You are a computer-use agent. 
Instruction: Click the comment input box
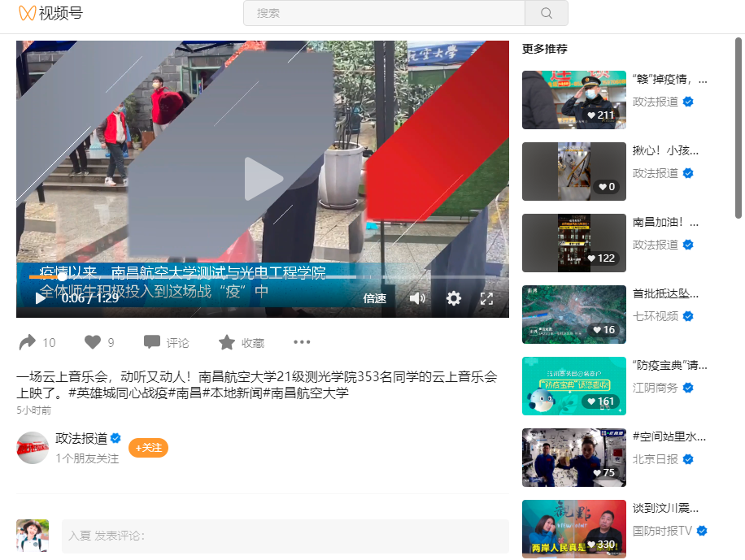pyautogui.click(x=285, y=536)
